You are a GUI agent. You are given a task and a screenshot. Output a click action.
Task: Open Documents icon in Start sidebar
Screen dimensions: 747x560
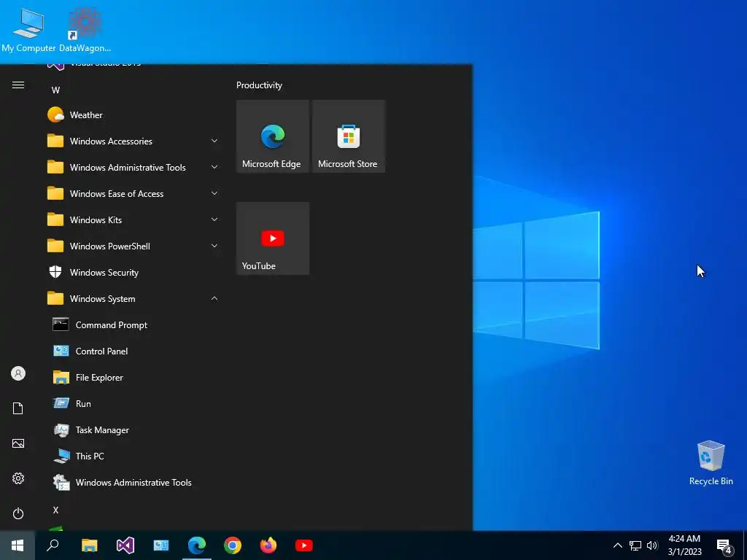pyautogui.click(x=18, y=408)
